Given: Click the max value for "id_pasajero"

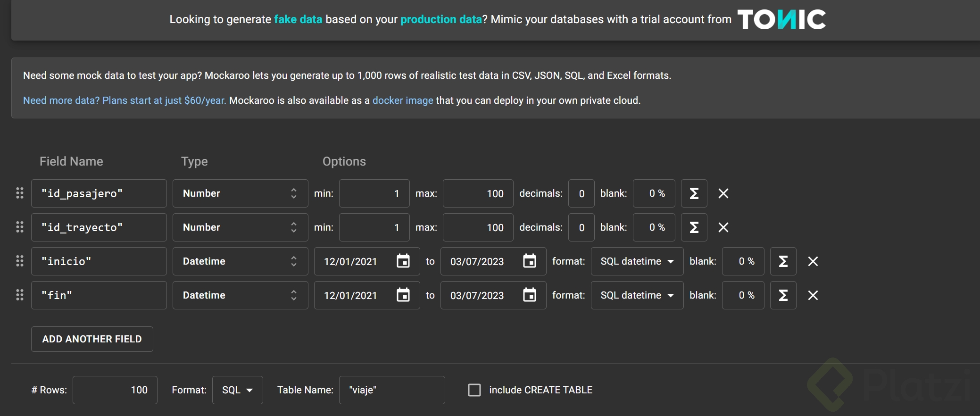Looking at the screenshot, I should click(x=478, y=193).
